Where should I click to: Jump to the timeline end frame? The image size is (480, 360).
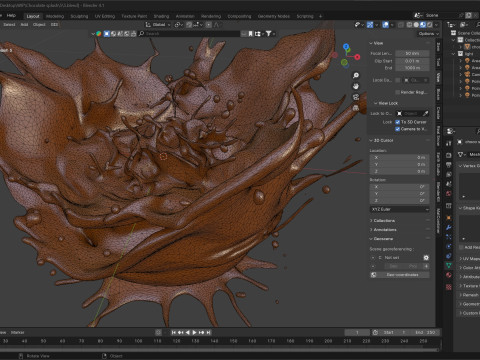[x=209, y=332]
